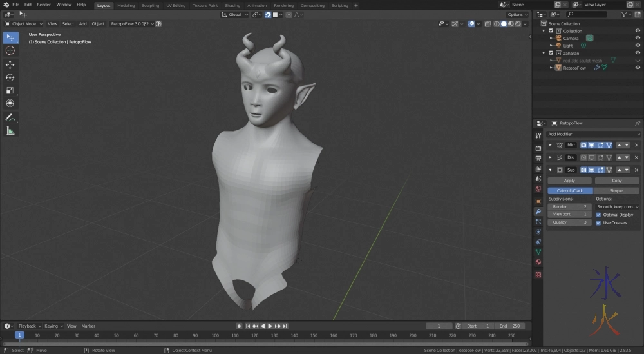Toggle the Optimal Display checkbox

tap(598, 215)
